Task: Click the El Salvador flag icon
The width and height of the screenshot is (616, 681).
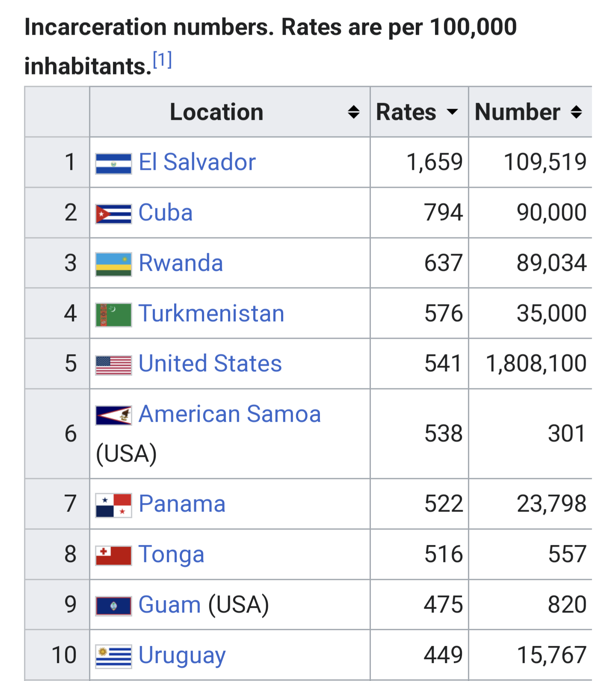Action: coord(113,164)
